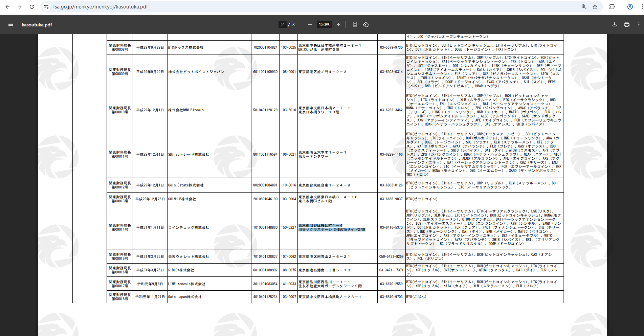Select corporate number 8011001116594
Screen dimensions: 644x336
pos(265,154)
